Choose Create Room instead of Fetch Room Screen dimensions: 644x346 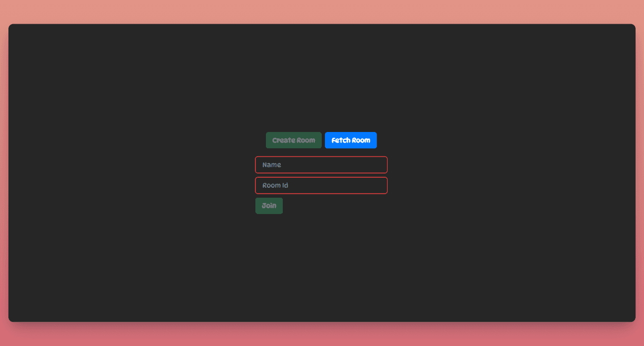(x=293, y=140)
